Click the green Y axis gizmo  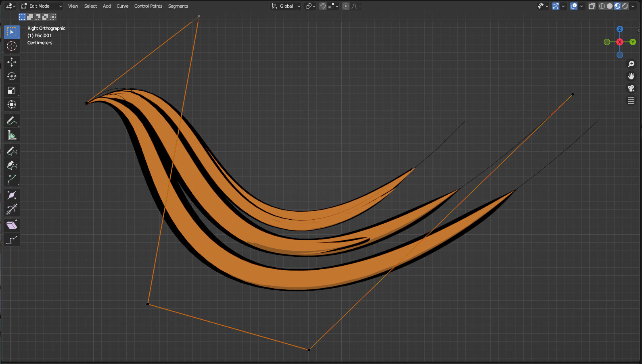[633, 42]
